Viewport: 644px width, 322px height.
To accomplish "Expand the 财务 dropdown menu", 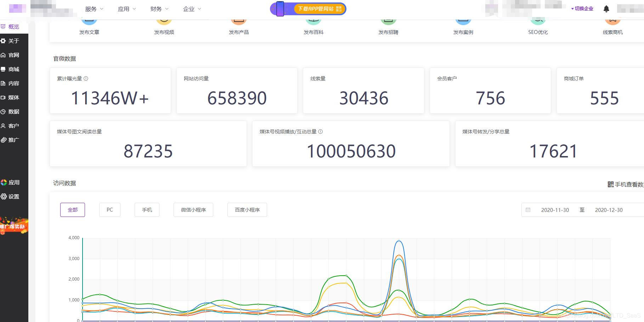I will point(159,9).
